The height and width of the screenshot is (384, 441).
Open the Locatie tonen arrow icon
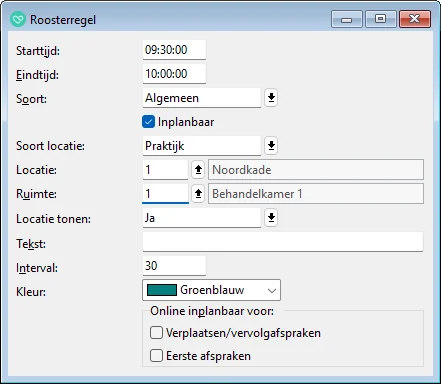coord(271,218)
